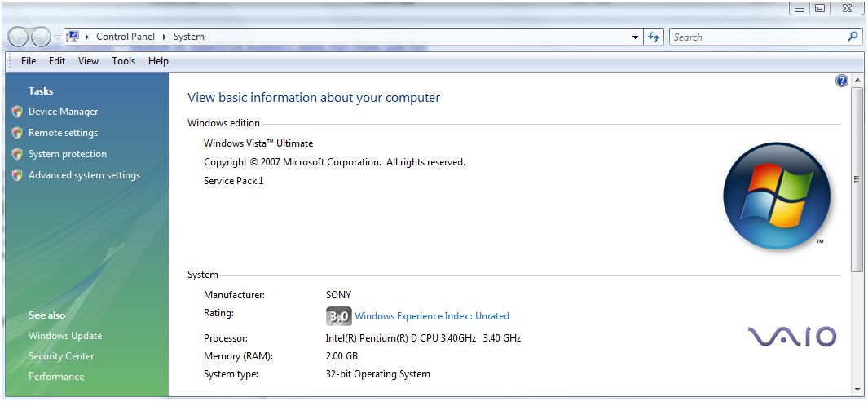The width and height of the screenshot is (868, 401).
Task: Click the computer icon in the address bar
Action: point(72,37)
